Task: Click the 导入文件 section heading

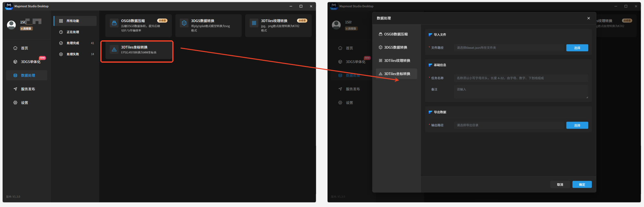Action: [440, 35]
